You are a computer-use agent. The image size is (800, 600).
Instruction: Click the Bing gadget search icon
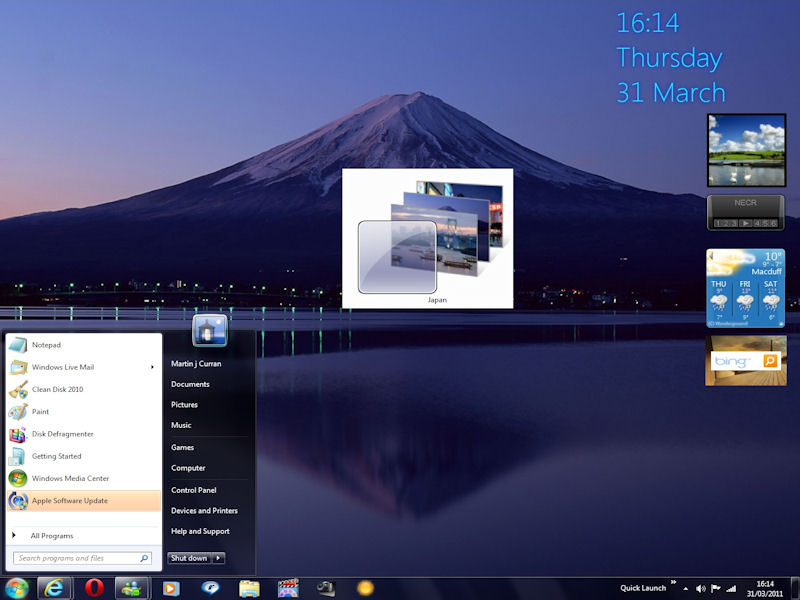[x=770, y=361]
